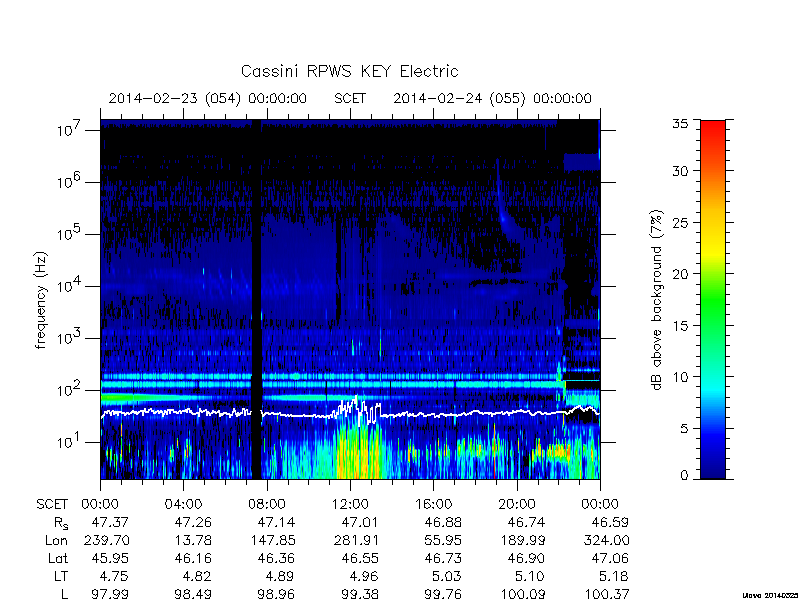Click the Lat row label
The width and height of the screenshot is (800, 600).
58,559
